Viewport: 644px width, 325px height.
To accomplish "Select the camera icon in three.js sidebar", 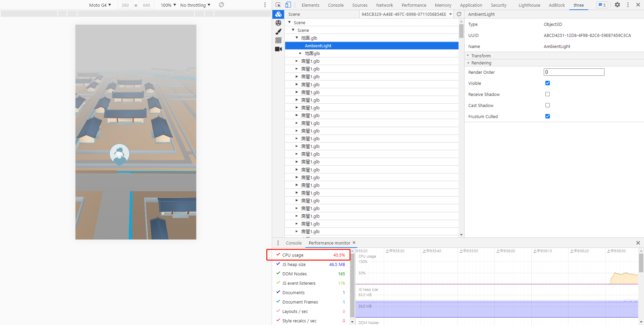I will click(x=278, y=49).
